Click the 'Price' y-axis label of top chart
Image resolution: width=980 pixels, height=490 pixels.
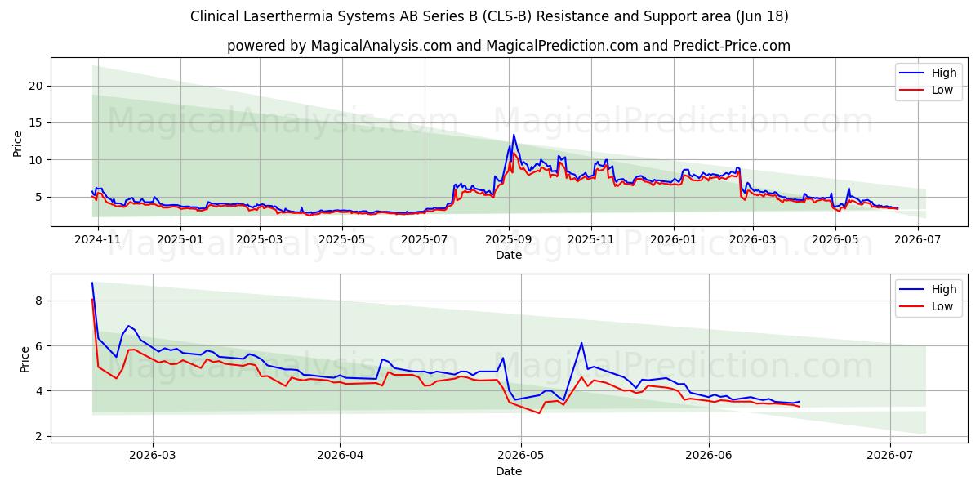click(18, 142)
